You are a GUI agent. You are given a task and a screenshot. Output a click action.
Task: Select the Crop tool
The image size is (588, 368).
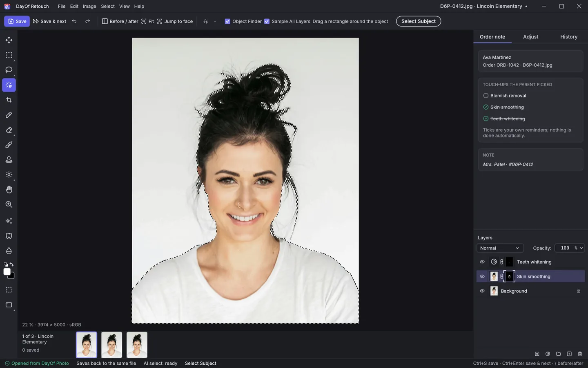click(x=9, y=100)
